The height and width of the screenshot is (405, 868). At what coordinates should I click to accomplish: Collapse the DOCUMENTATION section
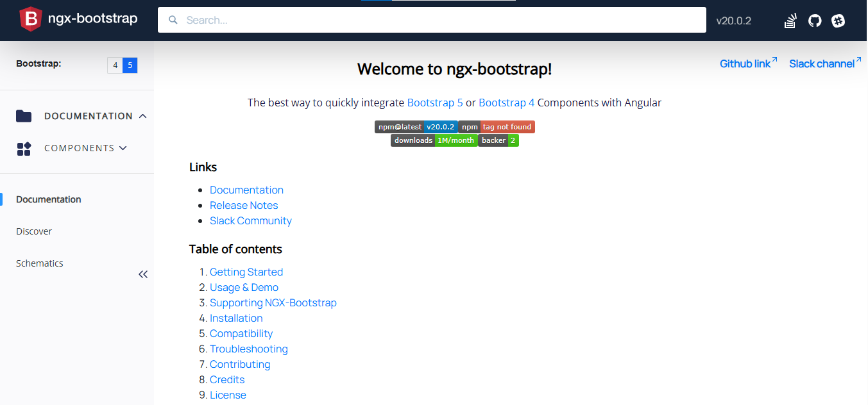click(96, 116)
